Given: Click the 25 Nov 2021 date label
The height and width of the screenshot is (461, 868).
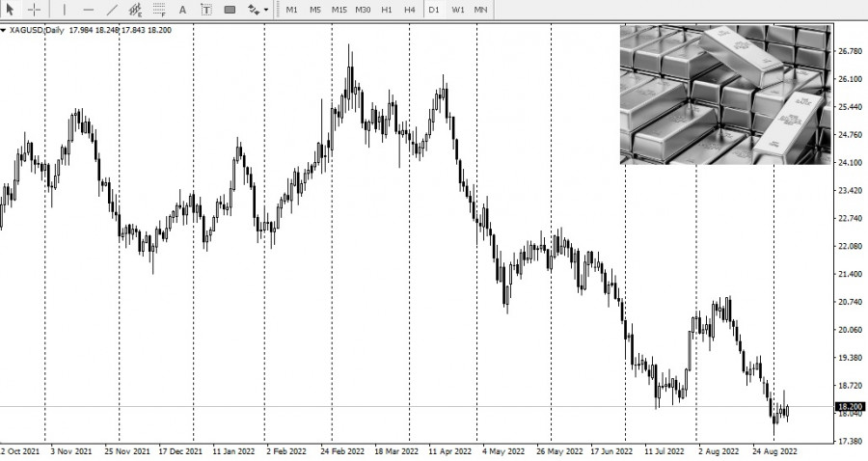Looking at the screenshot, I should click(126, 451).
